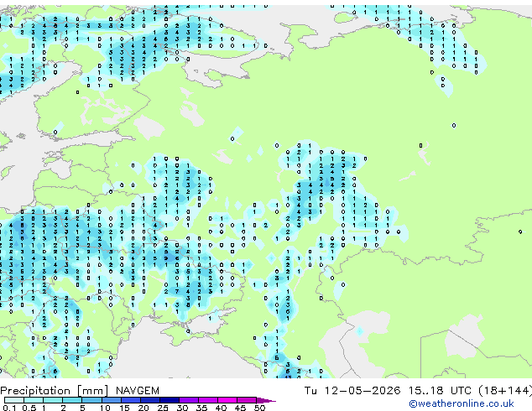Click the 0.1–0.5 mm legend color swatch
This screenshot has width=532, height=411.
[14, 400]
